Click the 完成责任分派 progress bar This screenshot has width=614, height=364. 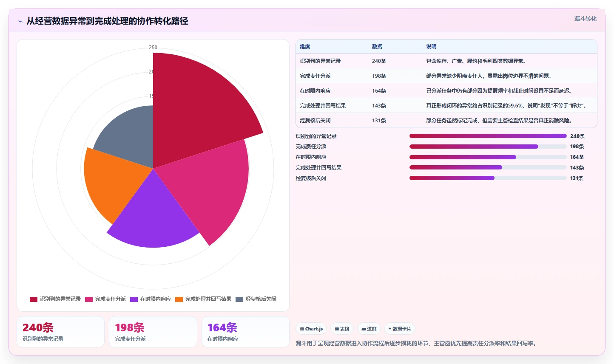[x=488, y=147]
